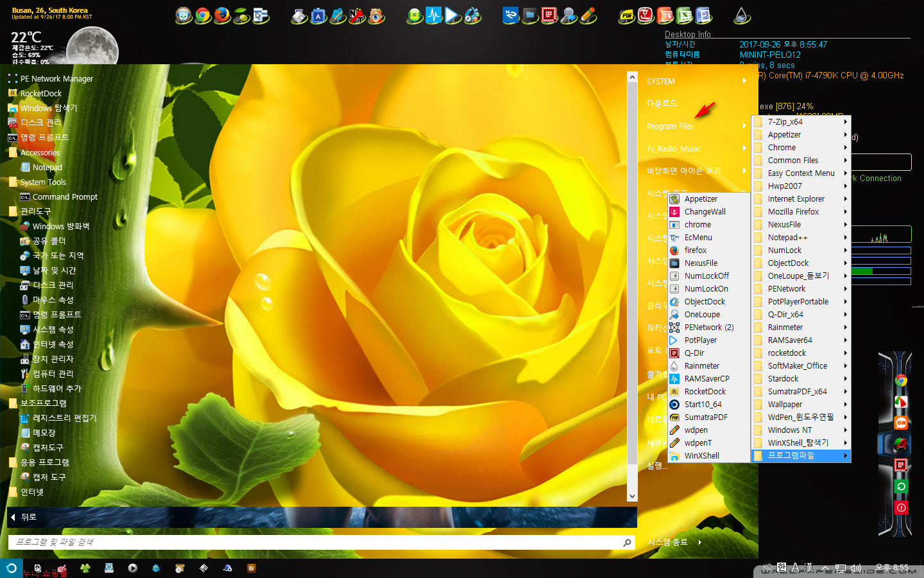Open 캡처 도구 capture tool entry
This screenshot has width=924, height=578.
49,477
